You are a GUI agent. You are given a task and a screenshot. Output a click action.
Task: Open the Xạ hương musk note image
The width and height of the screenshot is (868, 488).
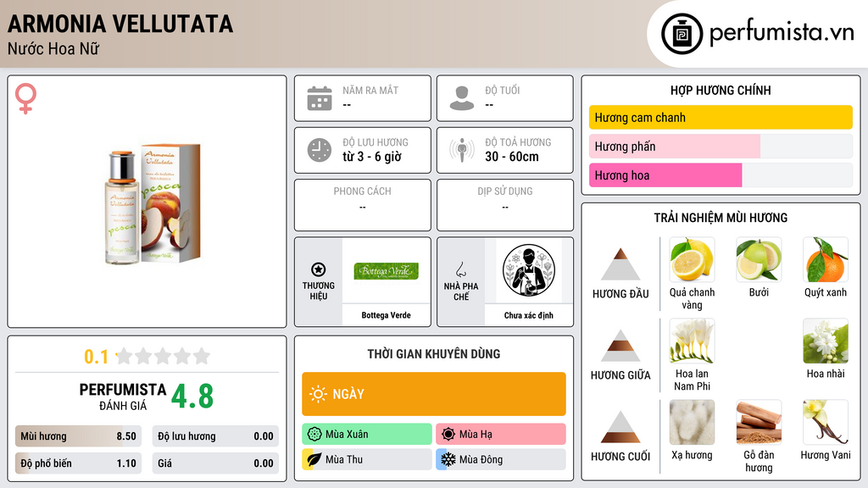click(692, 423)
